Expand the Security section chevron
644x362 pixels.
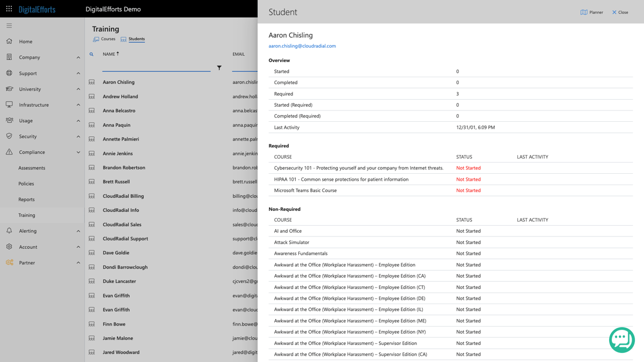point(79,136)
